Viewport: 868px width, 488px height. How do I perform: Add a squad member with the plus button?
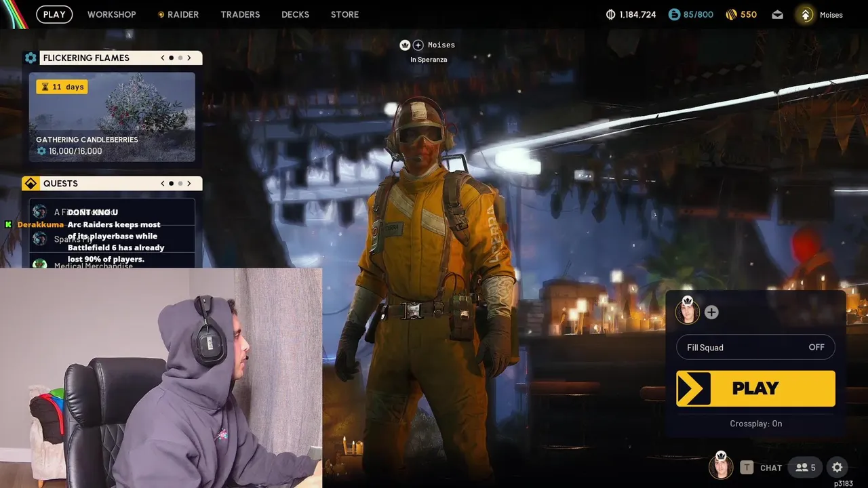[x=711, y=312]
